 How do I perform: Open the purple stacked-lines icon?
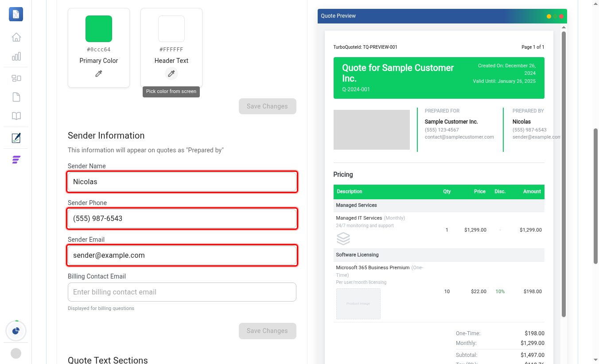[x=16, y=159]
